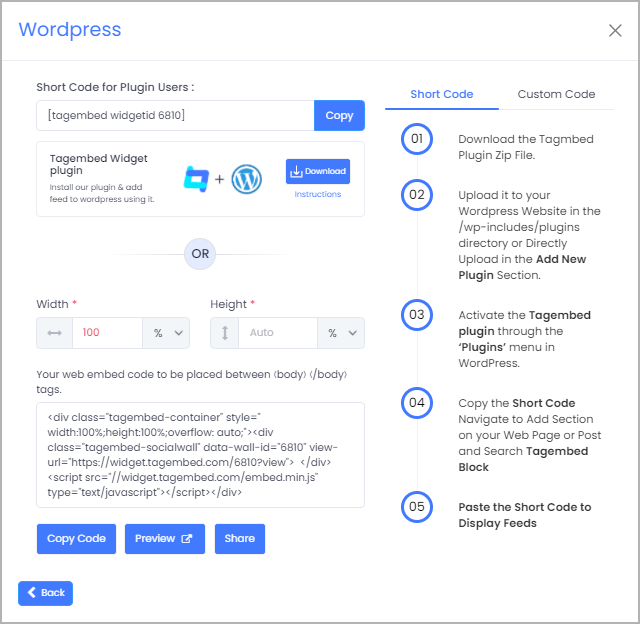Click 'Copy the Short Code' step text
This screenshot has width=640, height=624.
pos(529,435)
